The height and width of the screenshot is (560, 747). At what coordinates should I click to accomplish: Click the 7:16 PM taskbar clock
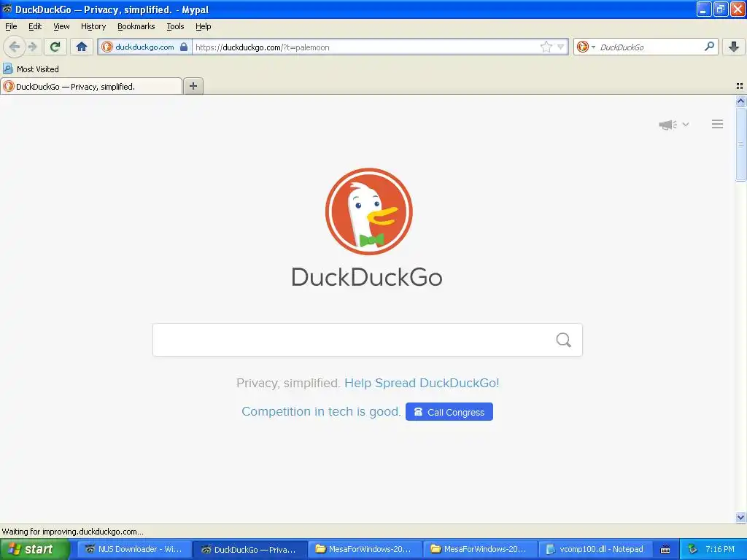pos(720,550)
